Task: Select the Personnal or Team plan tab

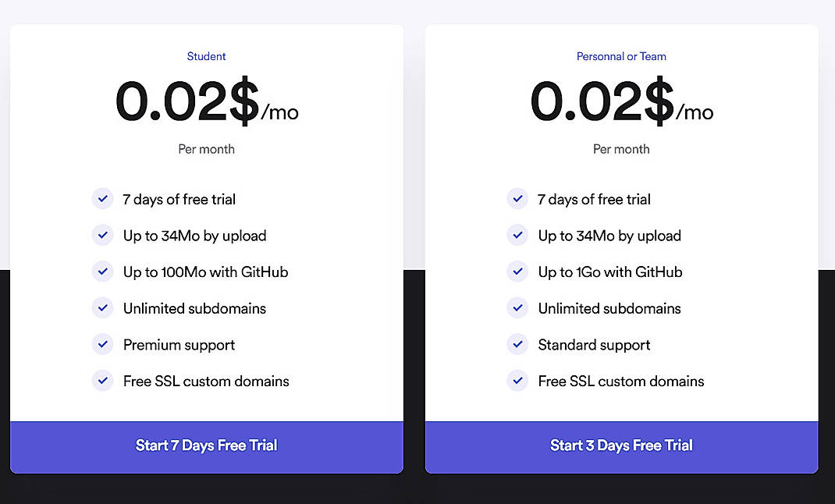Action: (621, 55)
